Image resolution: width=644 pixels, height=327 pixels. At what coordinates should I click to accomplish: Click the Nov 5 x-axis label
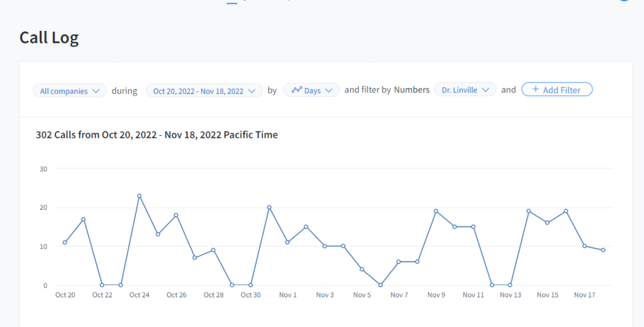tap(362, 295)
